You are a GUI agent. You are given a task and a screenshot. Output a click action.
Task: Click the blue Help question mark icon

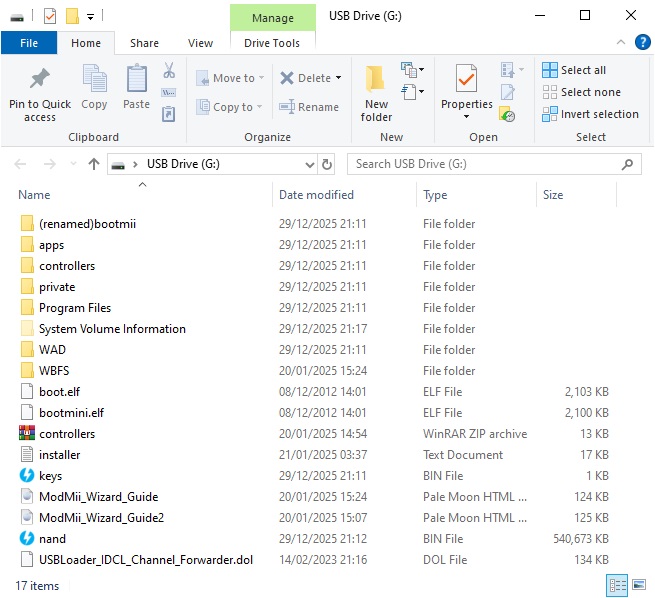642,42
